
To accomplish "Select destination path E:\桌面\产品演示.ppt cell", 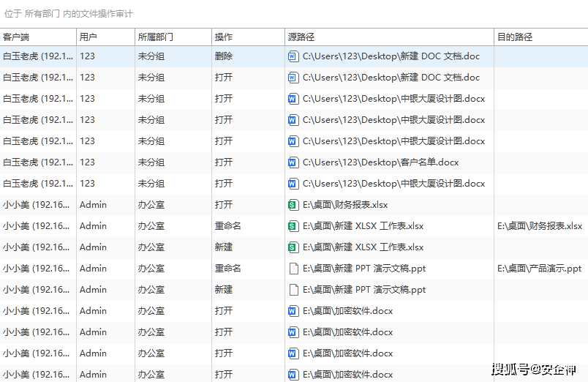I will [540, 269].
